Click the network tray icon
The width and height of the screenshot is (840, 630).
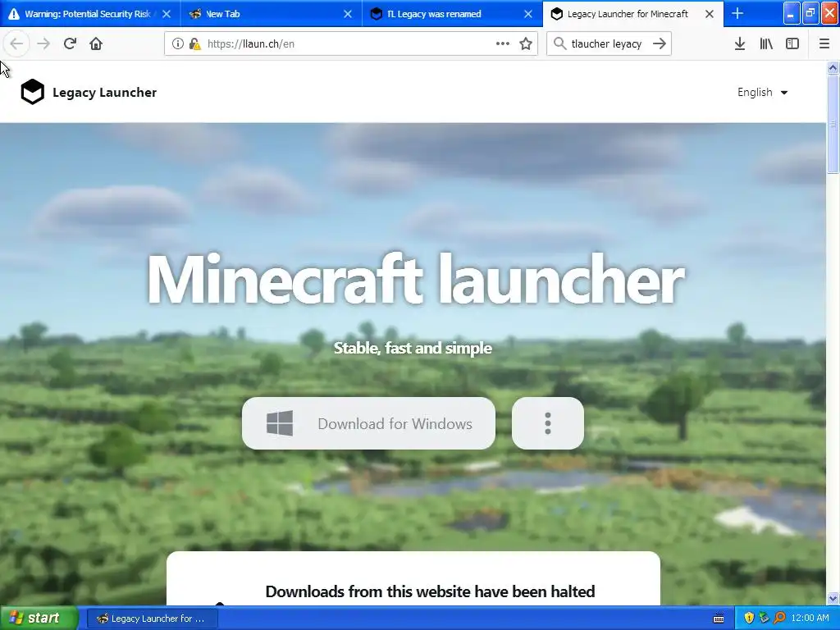tap(764, 619)
